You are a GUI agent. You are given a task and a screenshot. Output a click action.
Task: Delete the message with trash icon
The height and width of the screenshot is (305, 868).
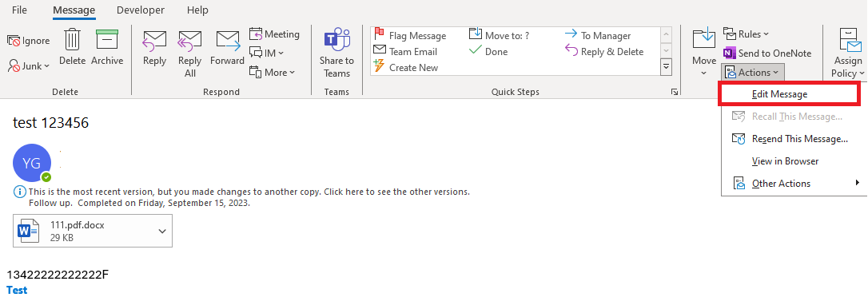pyautogui.click(x=73, y=48)
